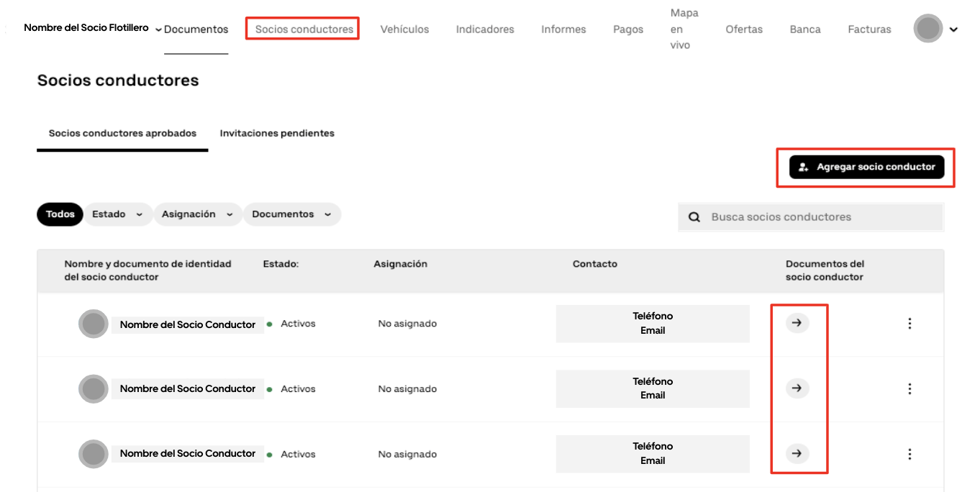This screenshot has height=492, width=980.
Task: Open the Facturas section
Action: (869, 29)
